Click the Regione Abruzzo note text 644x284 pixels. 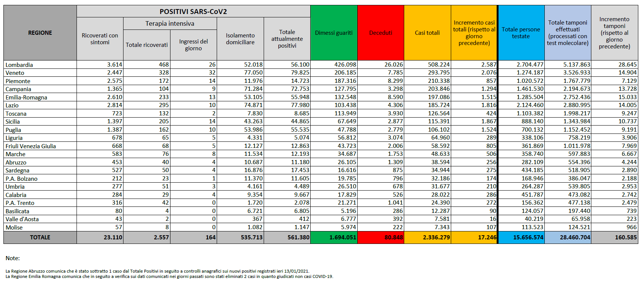click(157, 271)
